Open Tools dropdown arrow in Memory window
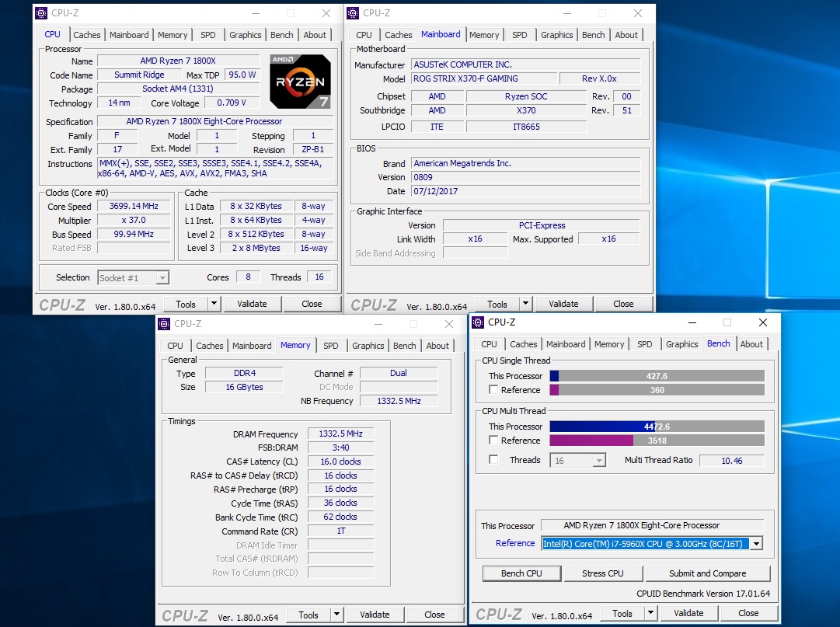The width and height of the screenshot is (840, 627). point(336,615)
